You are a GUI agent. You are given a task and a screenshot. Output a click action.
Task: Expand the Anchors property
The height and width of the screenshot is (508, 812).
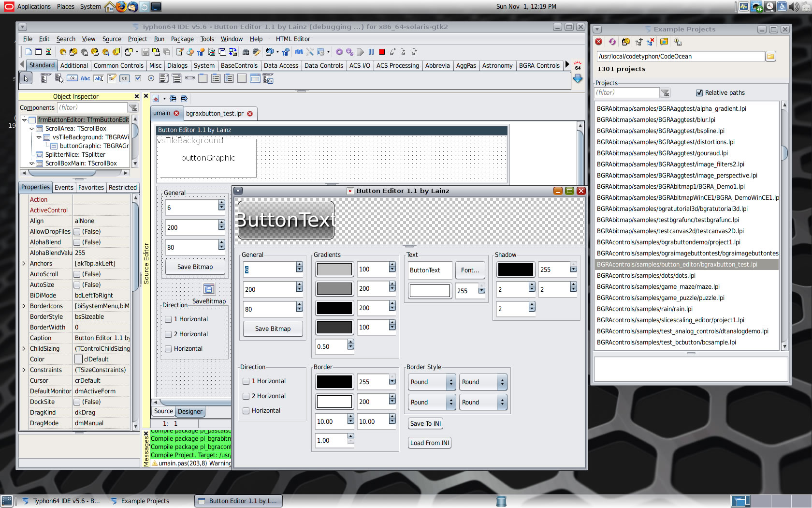point(24,264)
